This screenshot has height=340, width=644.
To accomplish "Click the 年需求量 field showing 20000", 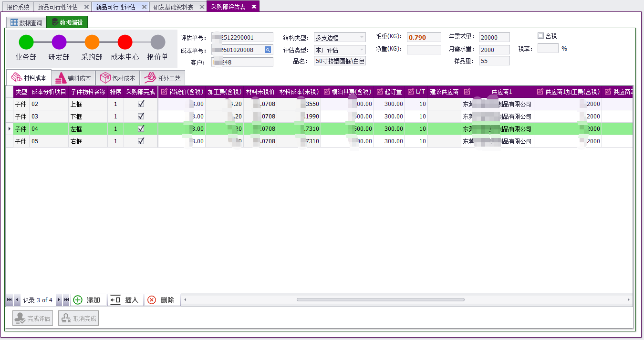I will (494, 37).
